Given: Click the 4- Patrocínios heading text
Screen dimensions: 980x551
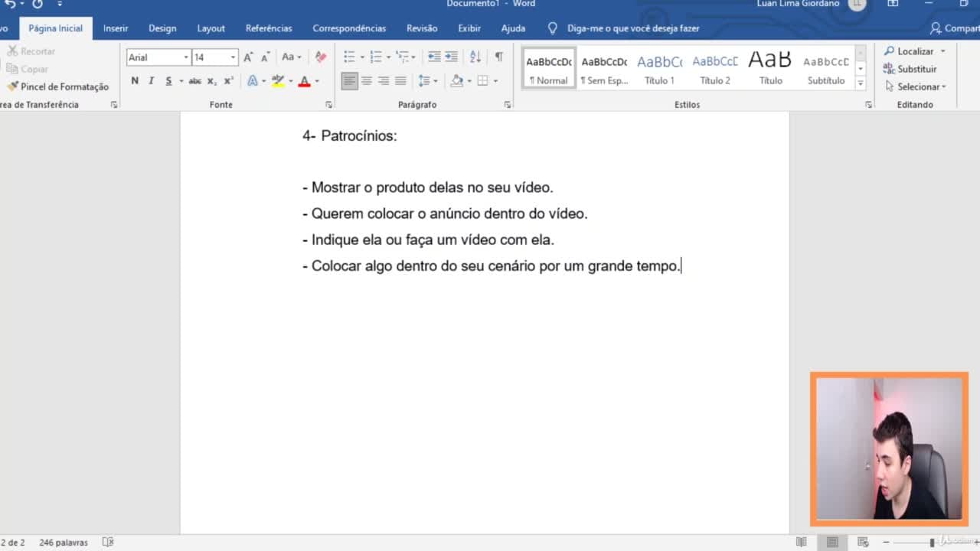Looking at the screenshot, I should pos(350,136).
